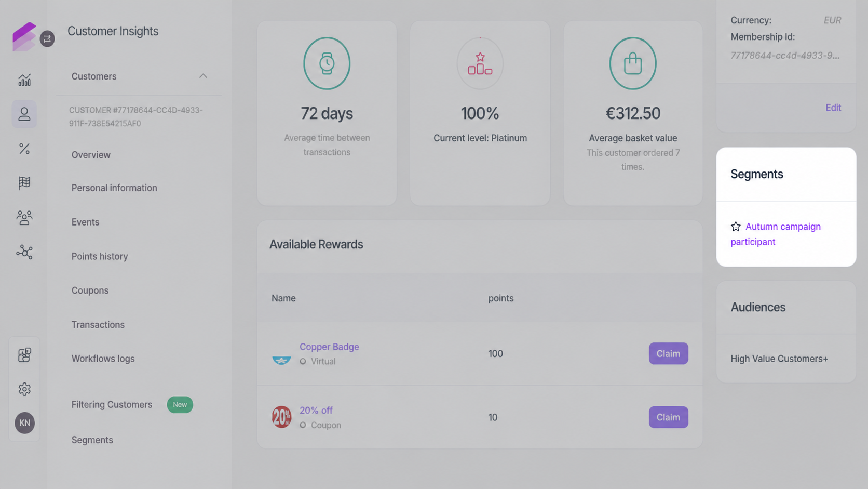Select the customer profile sidebar icon
Screen dimensions: 868x489
coord(24,114)
